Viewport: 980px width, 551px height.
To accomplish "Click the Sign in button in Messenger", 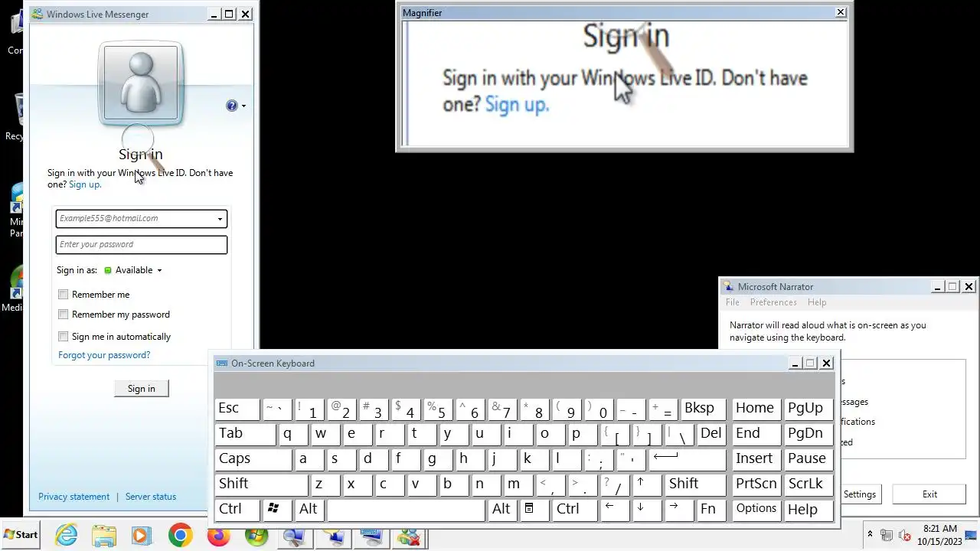I will [x=141, y=389].
